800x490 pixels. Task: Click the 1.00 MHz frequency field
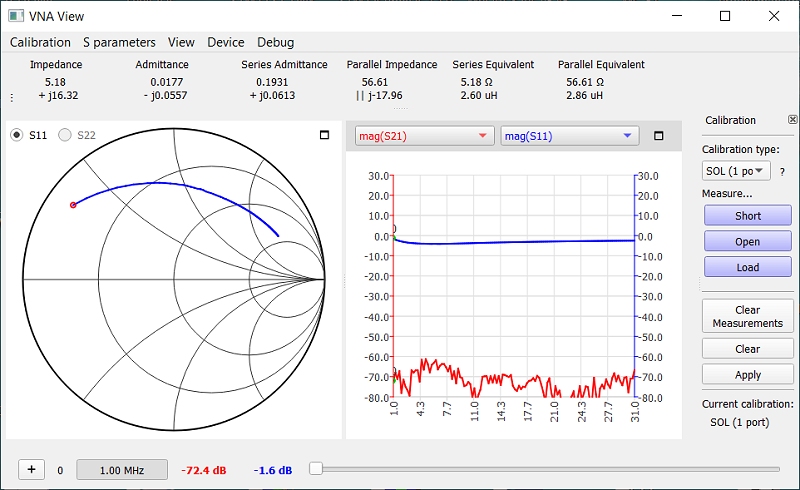coord(123,470)
